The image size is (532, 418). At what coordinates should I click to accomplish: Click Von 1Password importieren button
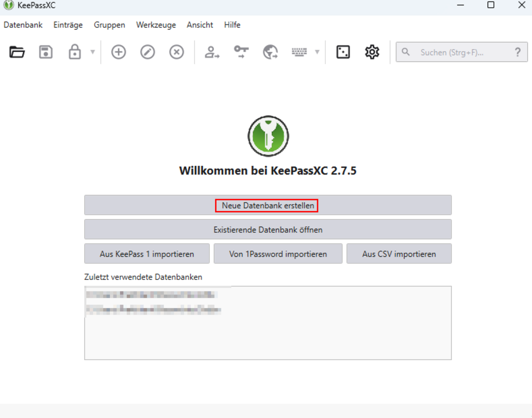tap(278, 254)
